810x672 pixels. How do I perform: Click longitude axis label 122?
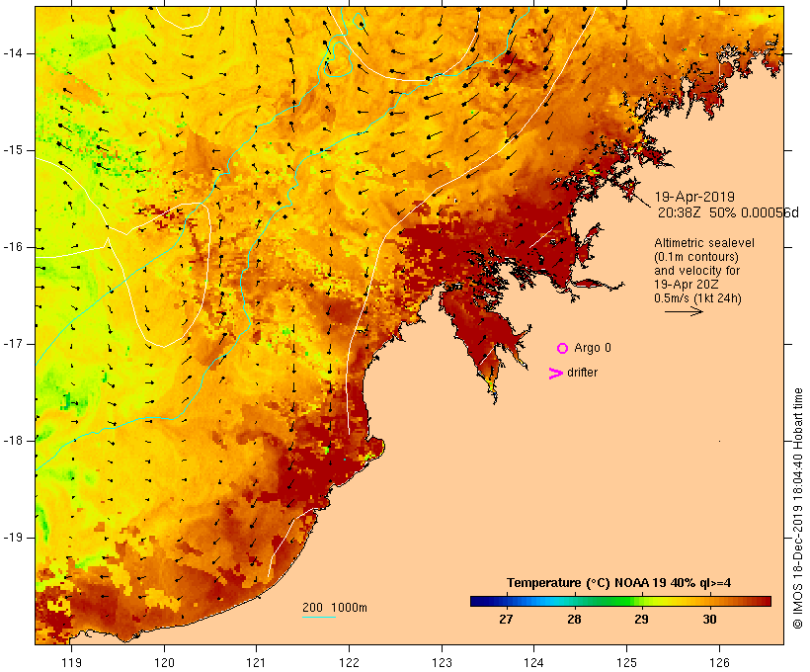pyautogui.click(x=350, y=663)
